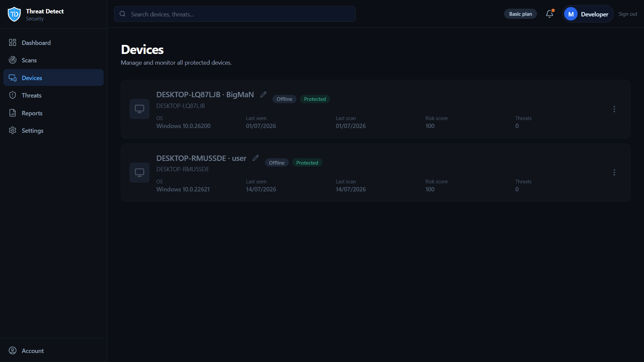The height and width of the screenshot is (362, 644).
Task: Edit name of DESKTOP-LQ87LJB with pencil icon
Action: [x=263, y=95]
